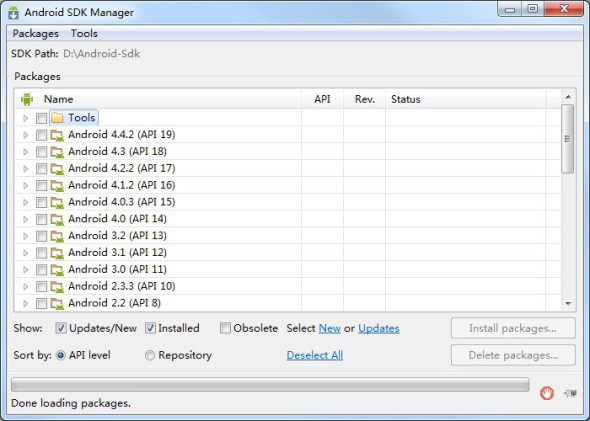Click the package list scrollbar down arrow
This screenshot has width=590, height=421.
[x=568, y=303]
